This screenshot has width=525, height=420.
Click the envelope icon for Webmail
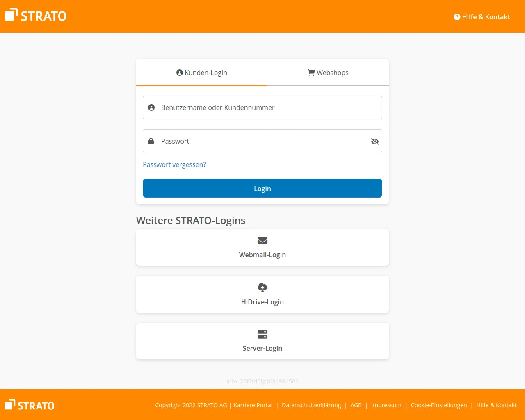click(262, 241)
